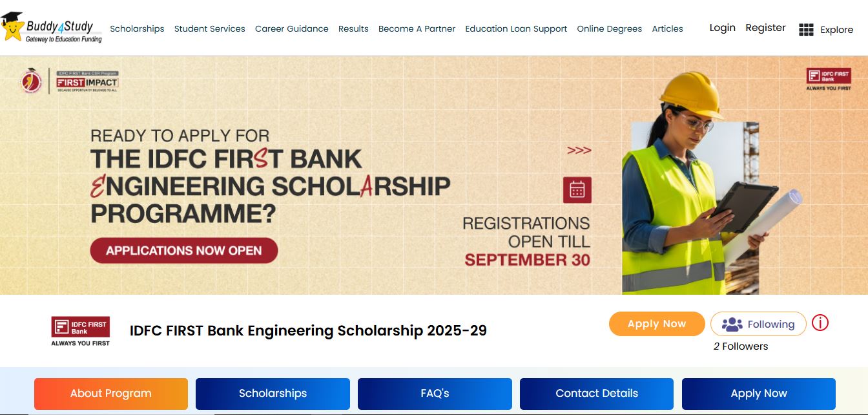Open the Education Loan Support menu item

pos(516,28)
